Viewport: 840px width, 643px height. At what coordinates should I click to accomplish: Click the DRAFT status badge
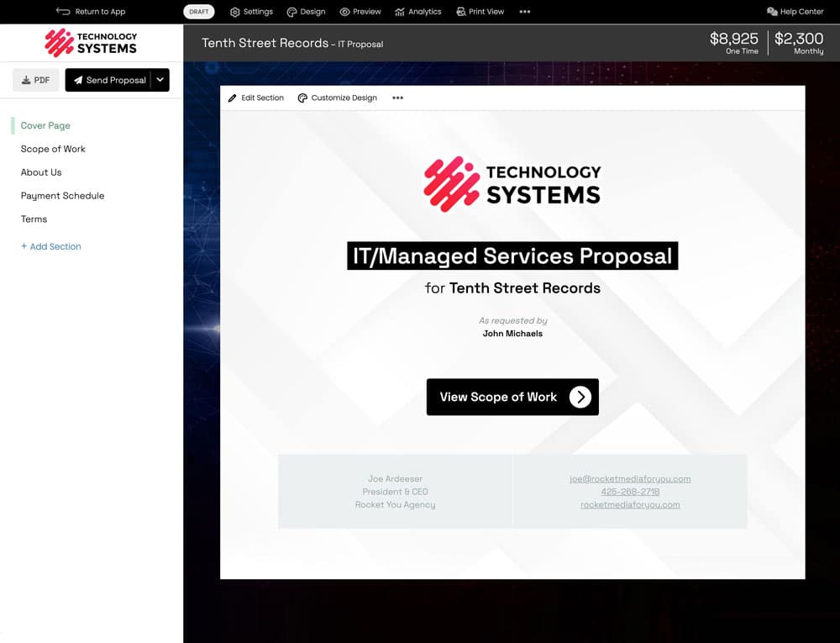199,12
